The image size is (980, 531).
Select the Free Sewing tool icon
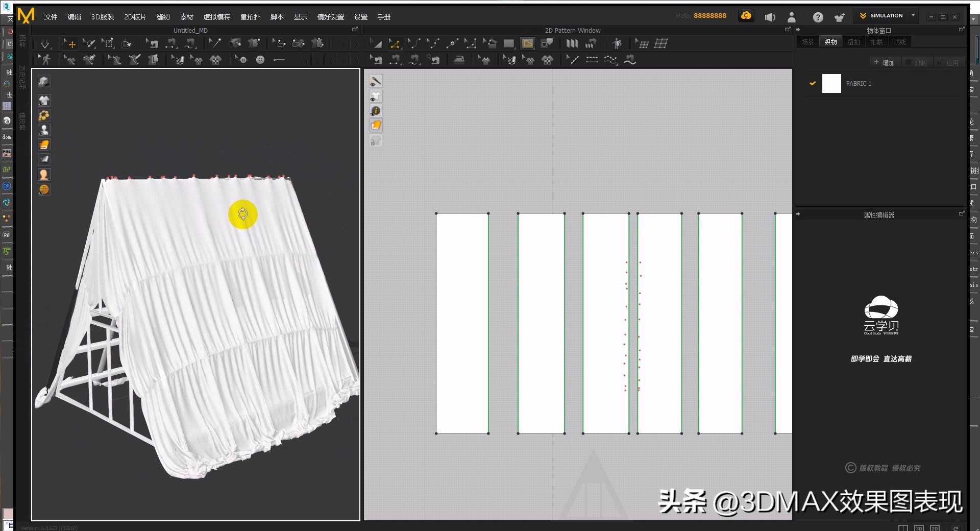click(x=190, y=43)
